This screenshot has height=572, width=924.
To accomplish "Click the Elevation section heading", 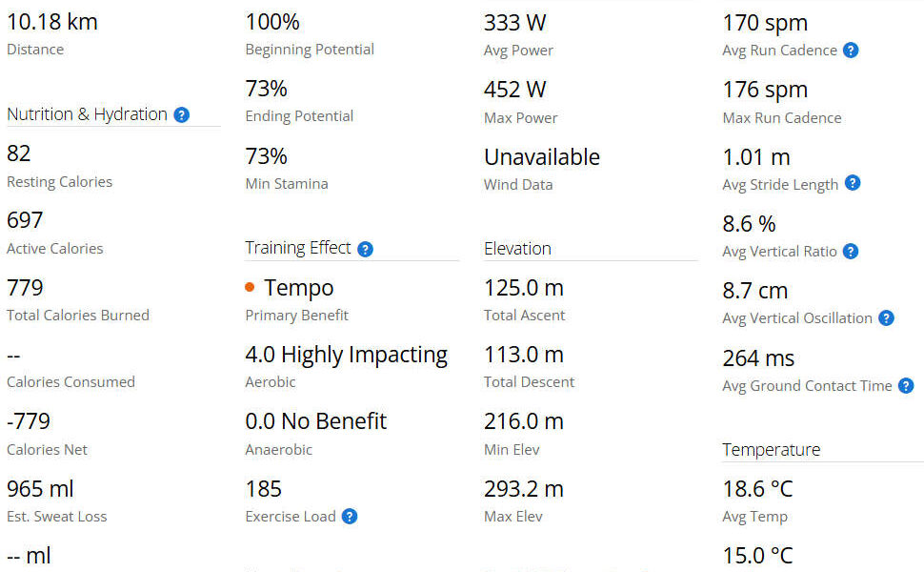I will 517,248.
